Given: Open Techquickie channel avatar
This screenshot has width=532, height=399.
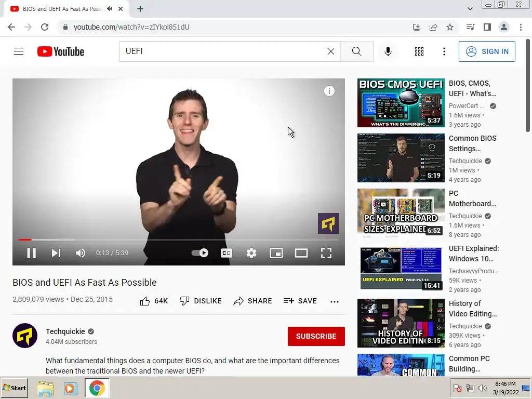Looking at the screenshot, I should pos(25,336).
